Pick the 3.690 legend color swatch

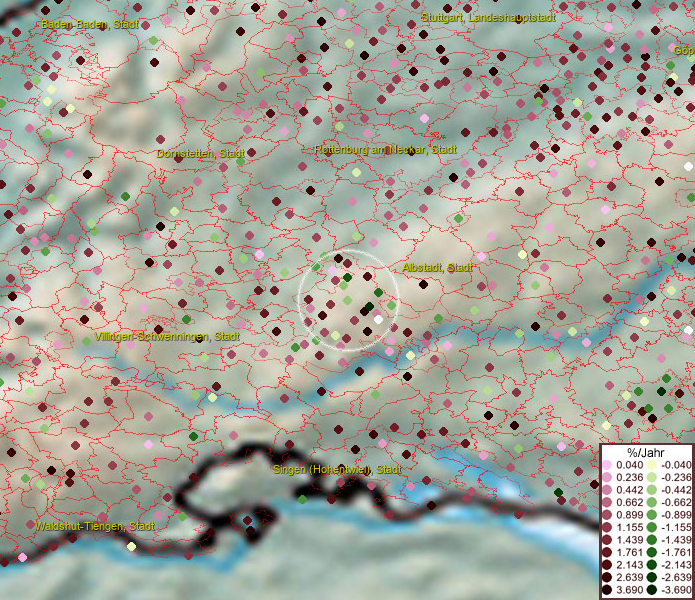[607, 590]
